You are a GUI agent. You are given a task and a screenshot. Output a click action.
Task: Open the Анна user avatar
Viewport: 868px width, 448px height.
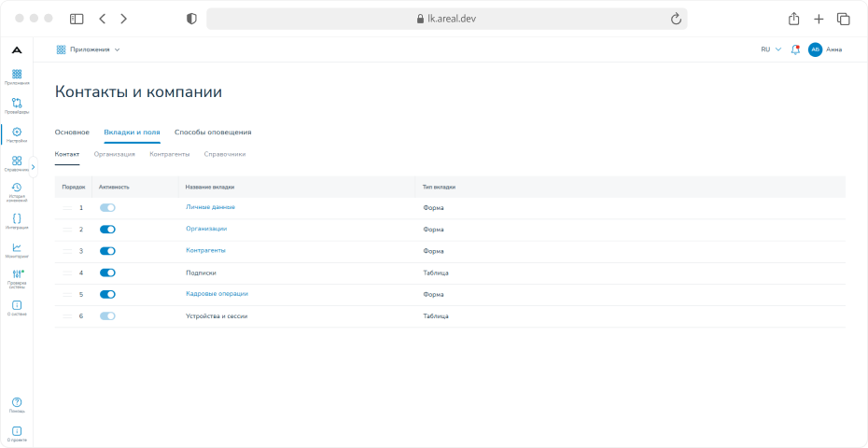tap(815, 49)
